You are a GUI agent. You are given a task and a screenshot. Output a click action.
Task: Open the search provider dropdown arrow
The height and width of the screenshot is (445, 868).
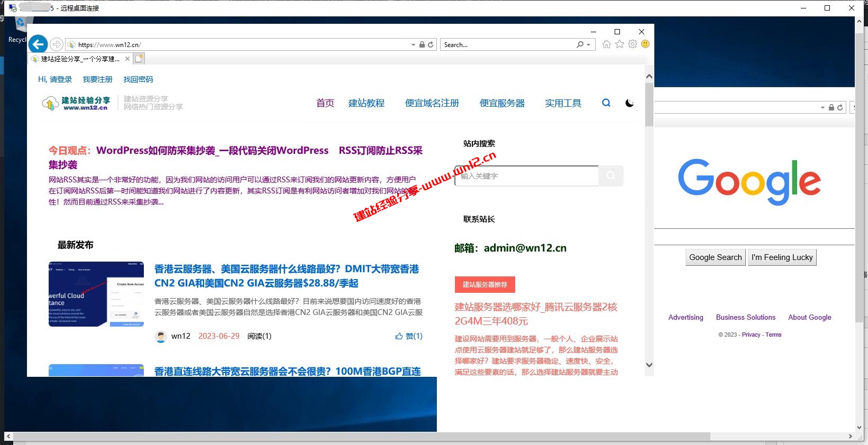(588, 45)
